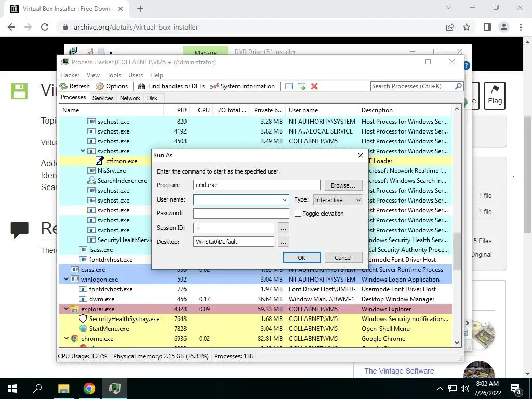Select SecurityHealthSystray.exe shield icon
The width and height of the screenshot is (532, 399).
[x=83, y=318]
